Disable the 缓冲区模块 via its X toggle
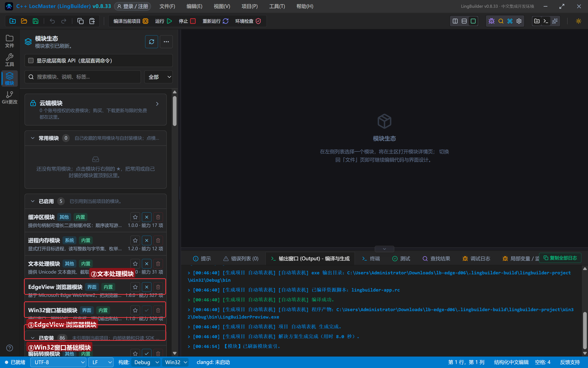588x368 pixels. [147, 217]
